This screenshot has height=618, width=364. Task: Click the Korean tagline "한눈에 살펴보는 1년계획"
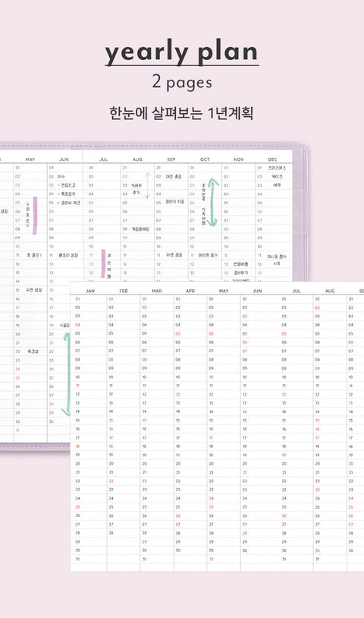181,113
